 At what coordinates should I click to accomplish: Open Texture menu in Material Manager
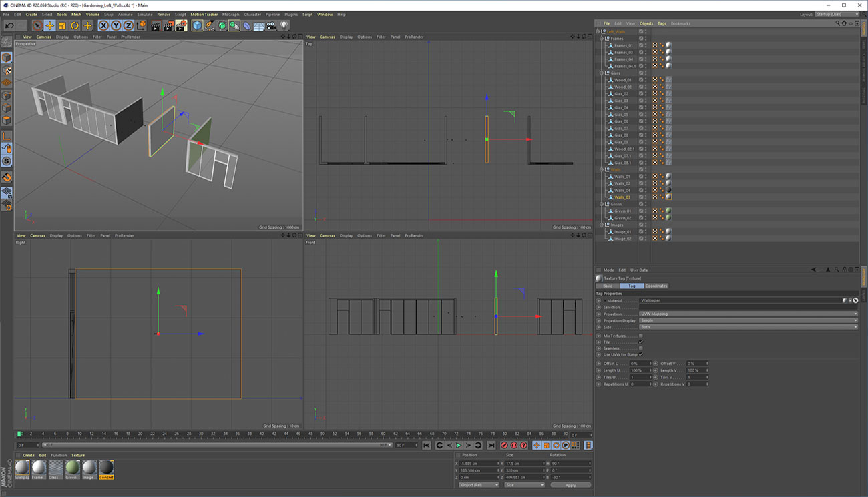tap(78, 455)
